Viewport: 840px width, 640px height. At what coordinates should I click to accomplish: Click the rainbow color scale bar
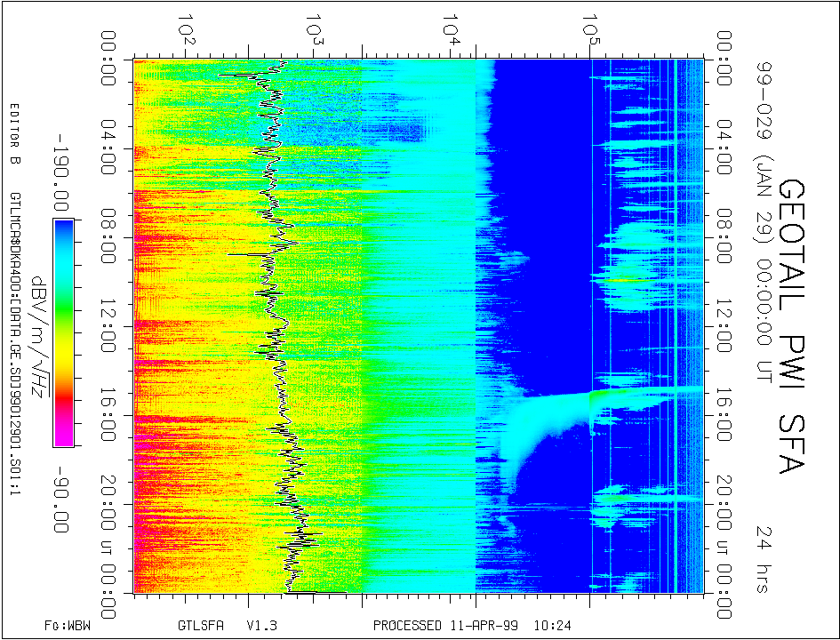click(x=63, y=332)
